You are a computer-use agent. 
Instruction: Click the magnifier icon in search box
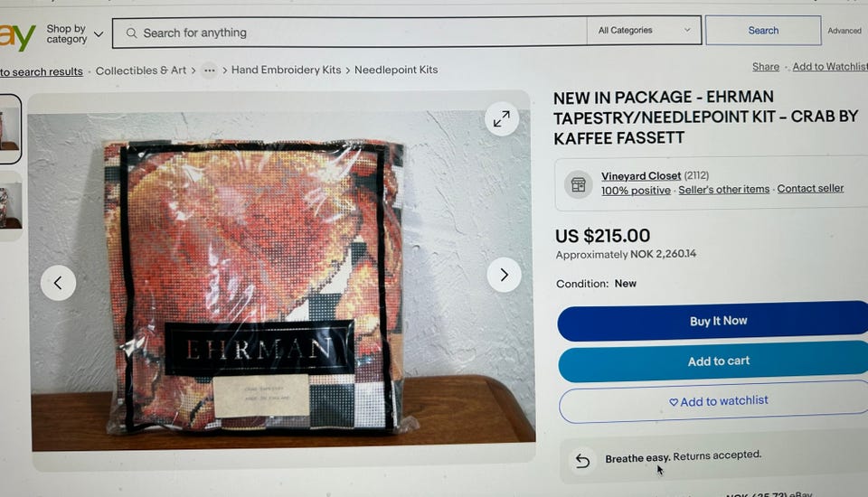[x=131, y=33]
